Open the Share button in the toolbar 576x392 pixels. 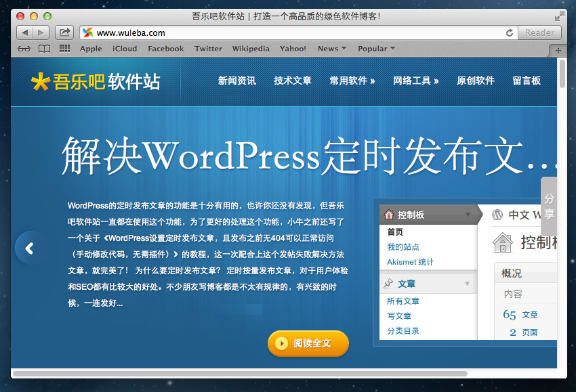pyautogui.click(x=64, y=32)
